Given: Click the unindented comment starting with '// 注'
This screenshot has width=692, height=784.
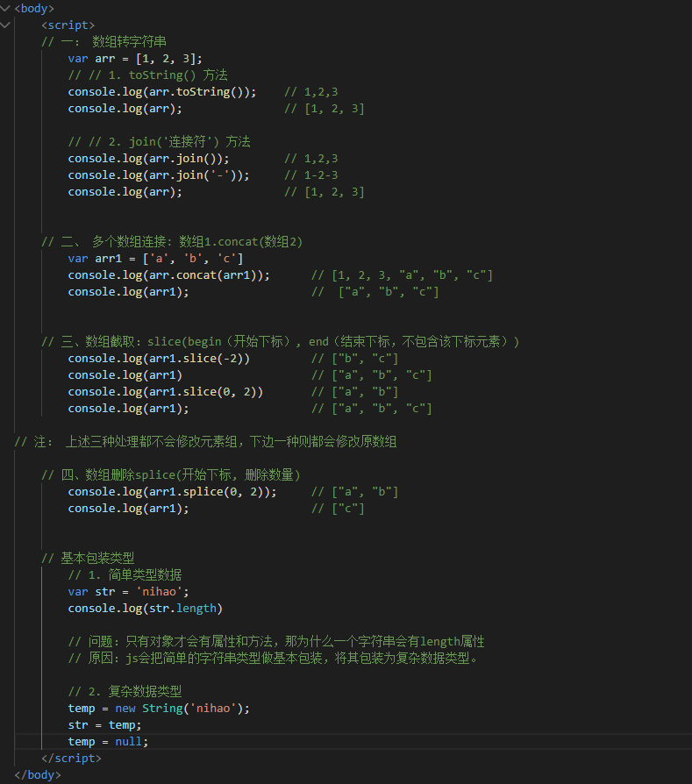Looking at the screenshot, I should (205, 442).
